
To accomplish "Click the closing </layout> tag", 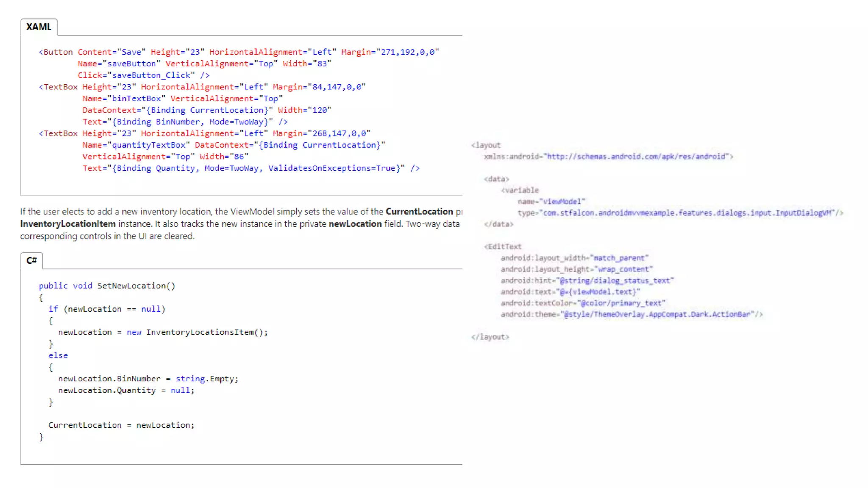I will 490,337.
